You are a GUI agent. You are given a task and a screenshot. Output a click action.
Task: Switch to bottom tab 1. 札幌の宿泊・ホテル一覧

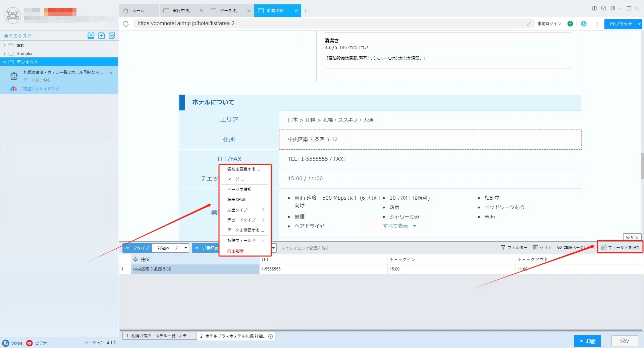(159, 336)
